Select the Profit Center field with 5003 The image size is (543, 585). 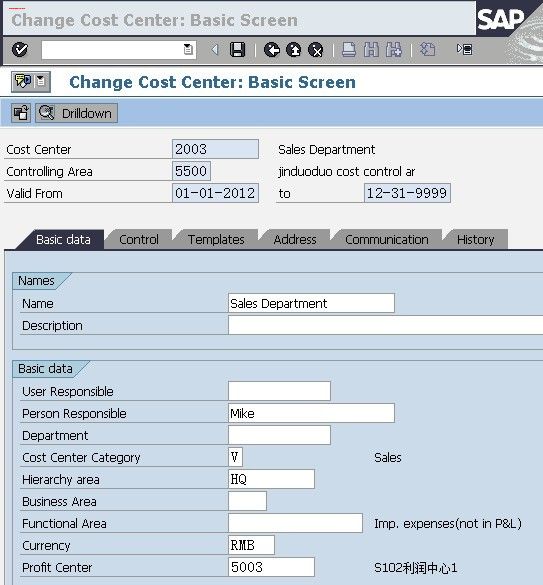pos(271,567)
